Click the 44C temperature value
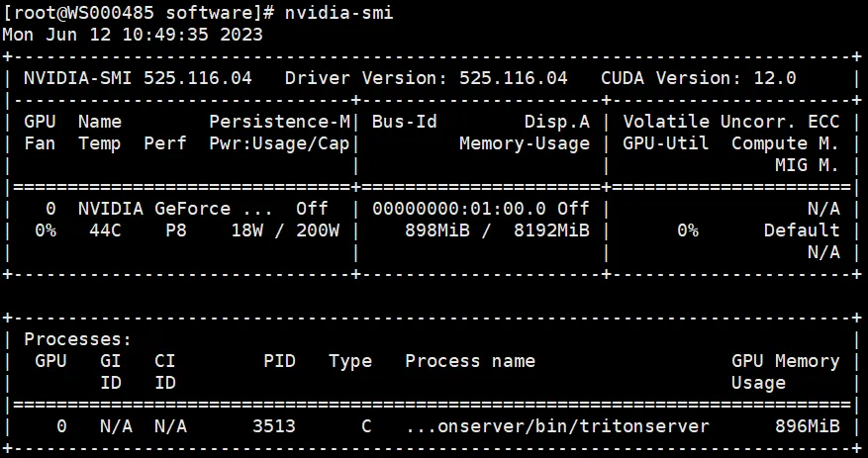This screenshot has width=868, height=458. (x=105, y=230)
